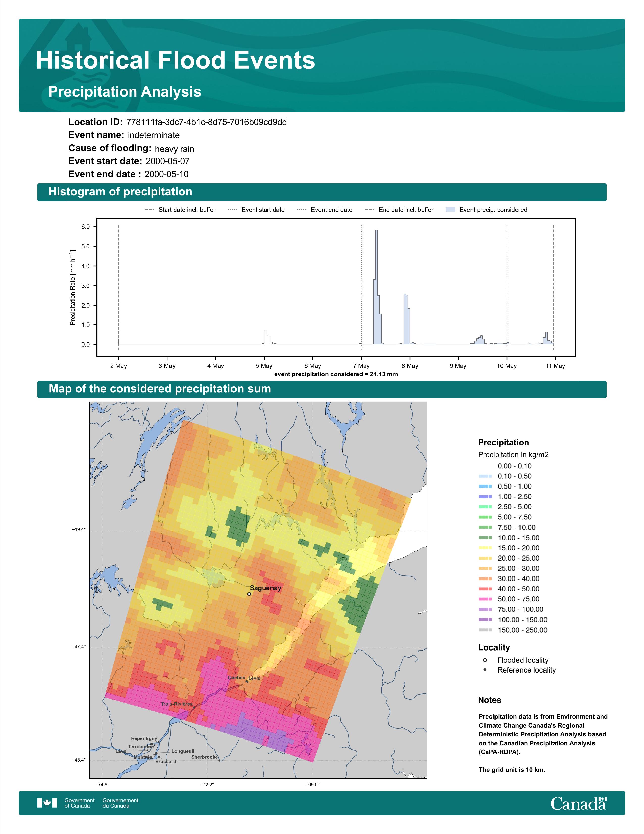Click the Notes heading
The image size is (644, 834).
[489, 700]
